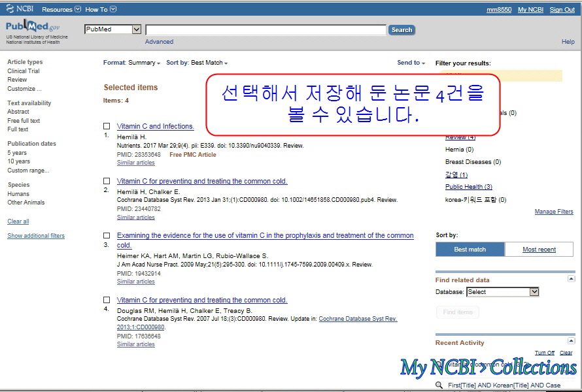Apply the Public Health (3) filter
582x392 pixels.
tap(469, 187)
